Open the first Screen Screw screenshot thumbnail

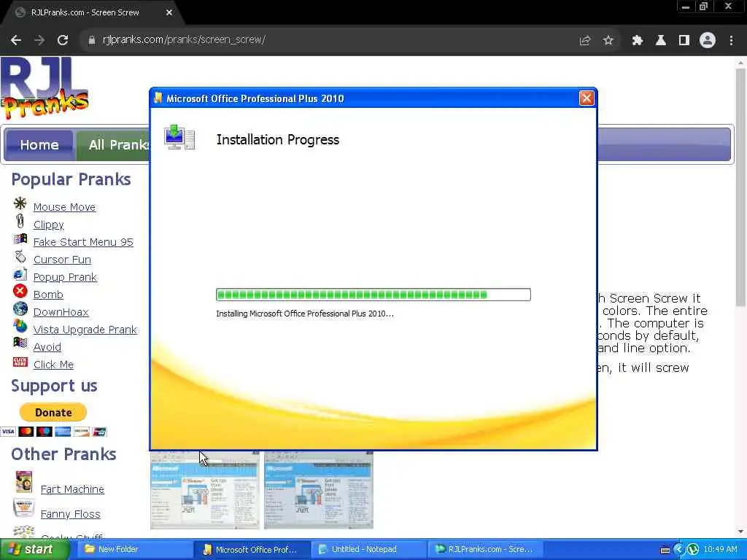(205, 490)
